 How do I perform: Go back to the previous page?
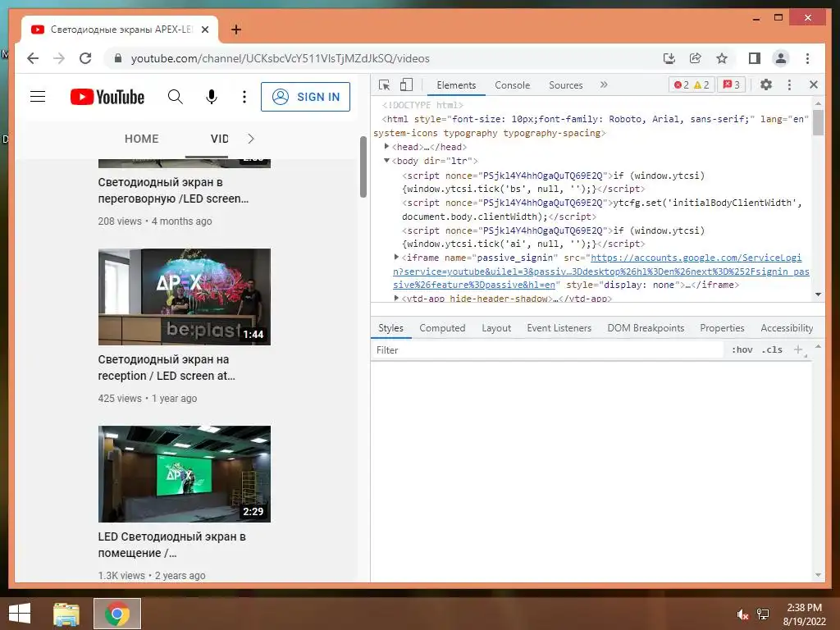point(33,58)
